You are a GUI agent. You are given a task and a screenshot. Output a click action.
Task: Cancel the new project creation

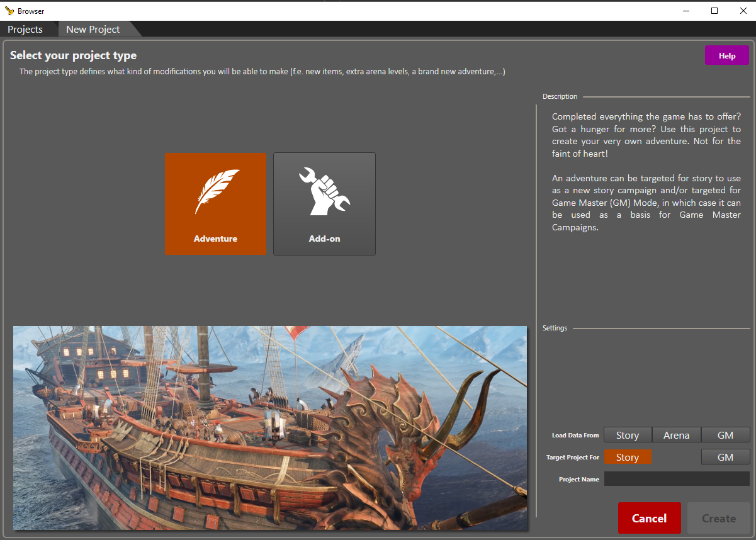(649, 518)
